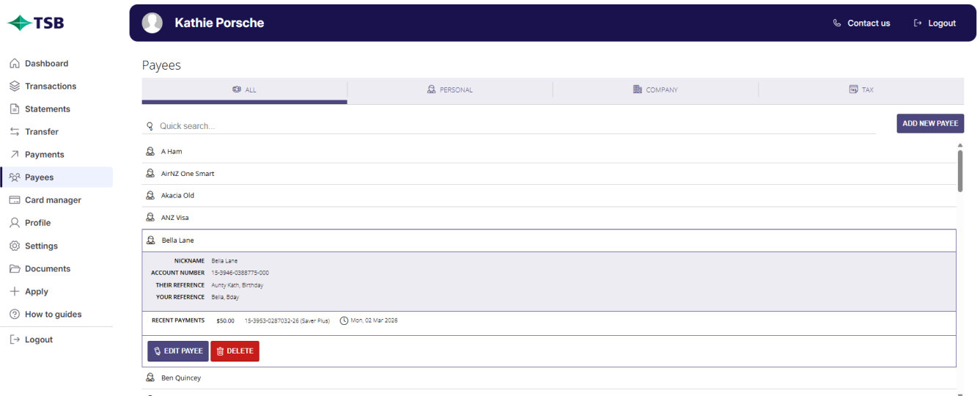
Task: Click the ADD NEW PAYEE button
Action: pyautogui.click(x=930, y=123)
